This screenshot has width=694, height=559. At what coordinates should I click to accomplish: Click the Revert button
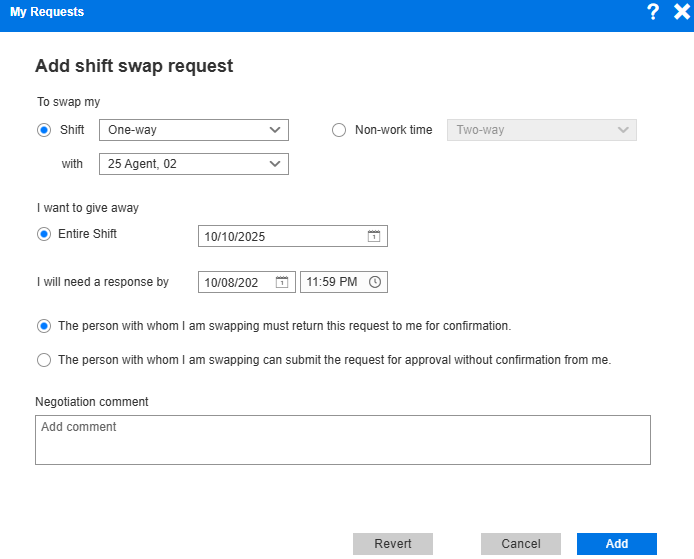393,544
